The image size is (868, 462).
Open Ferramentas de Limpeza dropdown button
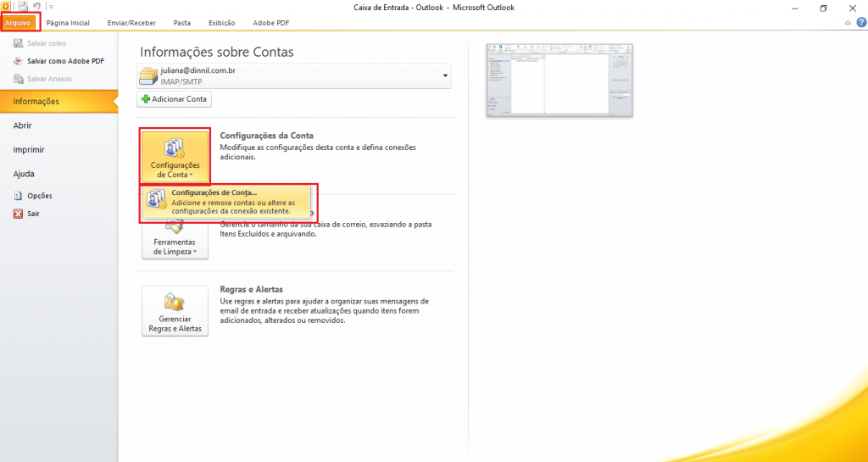175,238
